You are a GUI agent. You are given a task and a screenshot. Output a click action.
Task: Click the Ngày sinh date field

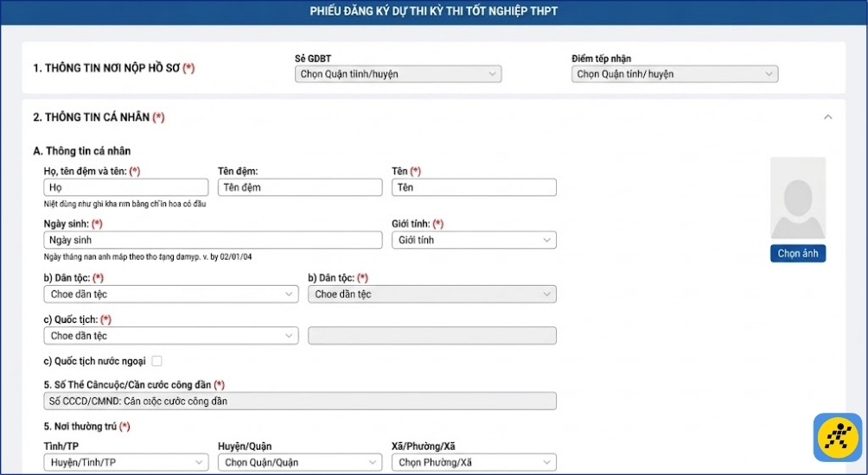(x=213, y=240)
